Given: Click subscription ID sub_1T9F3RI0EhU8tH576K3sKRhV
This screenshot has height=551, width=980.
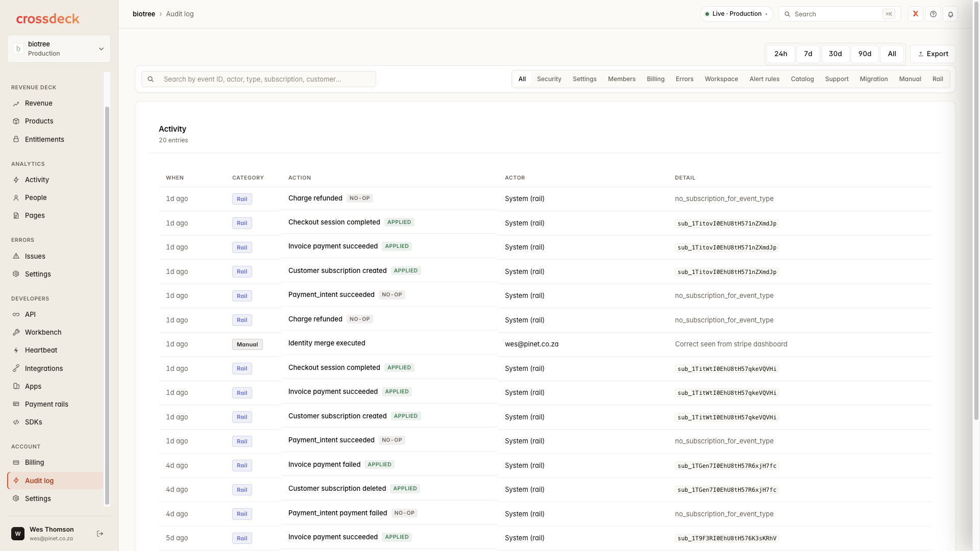Looking at the screenshot, I should [727, 538].
